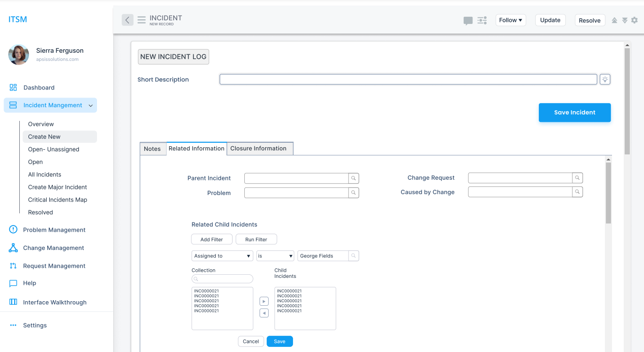The height and width of the screenshot is (352, 644).
Task: Click the lightbulb suggestion icon beside Short Description
Action: point(604,79)
